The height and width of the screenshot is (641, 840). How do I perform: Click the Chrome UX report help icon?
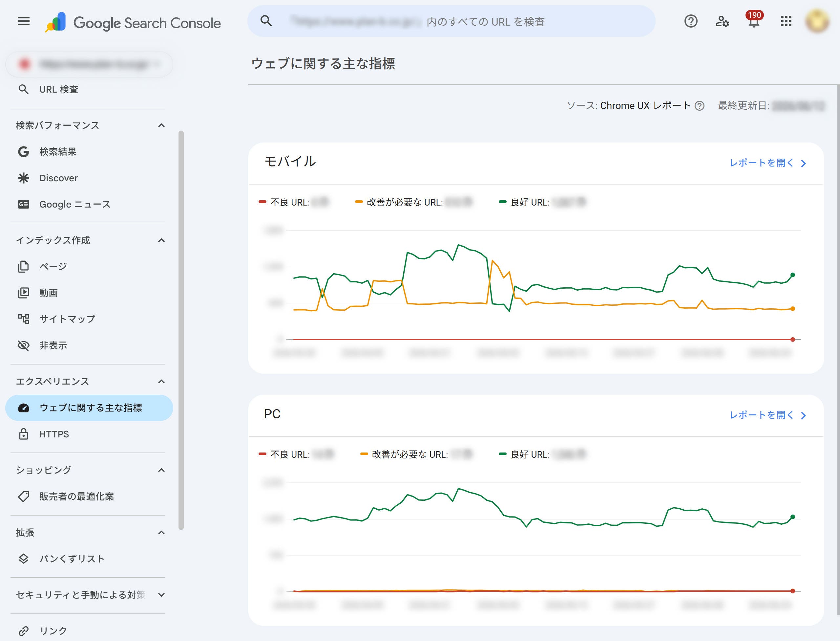click(x=699, y=106)
